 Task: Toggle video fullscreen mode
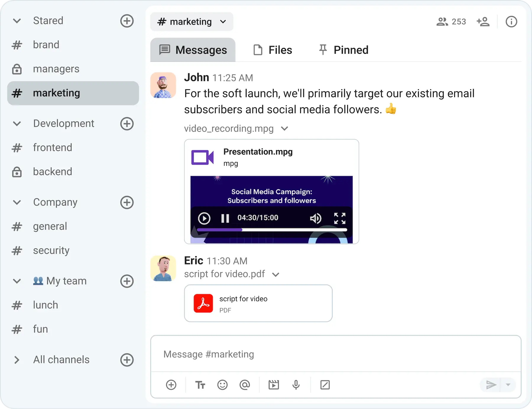[340, 218]
